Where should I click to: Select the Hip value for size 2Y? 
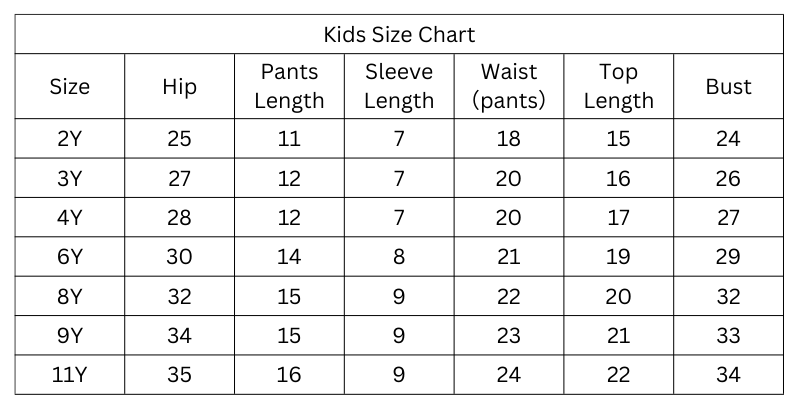179,139
